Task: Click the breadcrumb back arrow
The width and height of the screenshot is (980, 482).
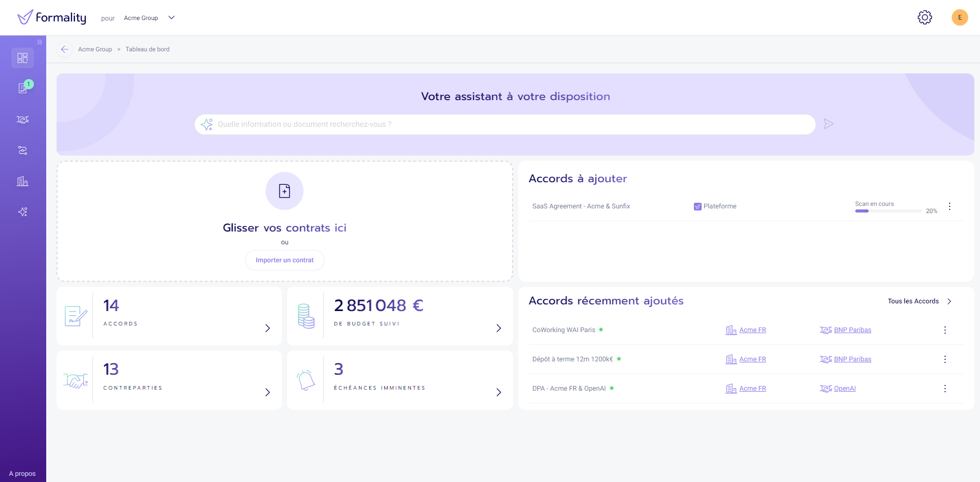Action: tap(65, 49)
